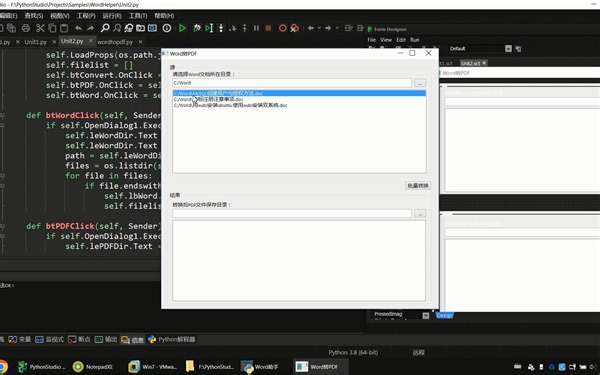600x375 pixels.
Task: Select the Unit2.sct tab in Form Designer
Action: click(470, 63)
